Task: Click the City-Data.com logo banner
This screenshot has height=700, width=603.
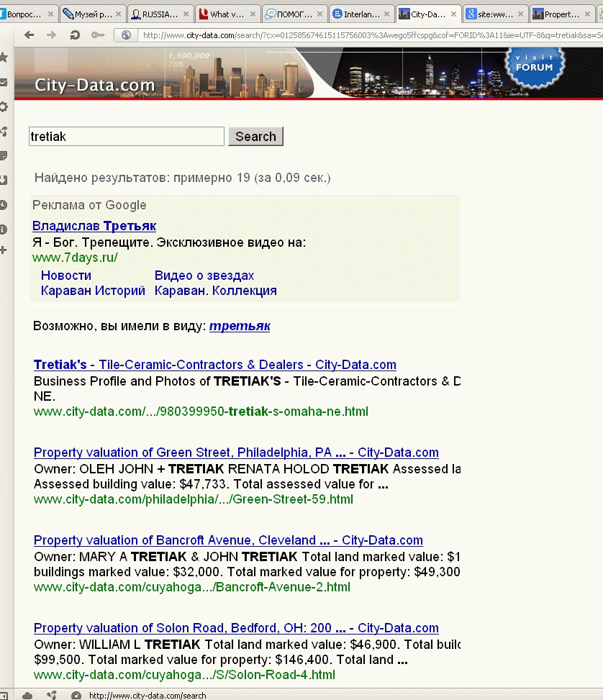Action: tap(95, 84)
